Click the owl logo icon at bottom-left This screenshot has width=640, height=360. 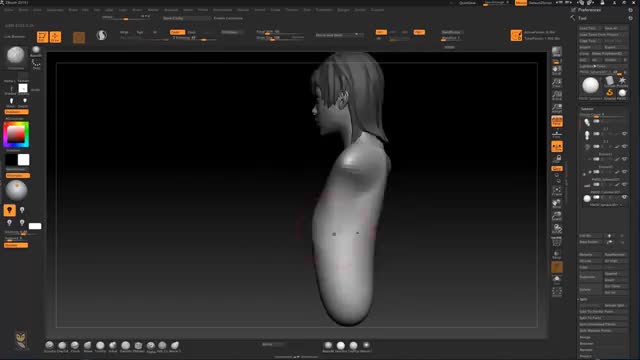(x=20, y=340)
